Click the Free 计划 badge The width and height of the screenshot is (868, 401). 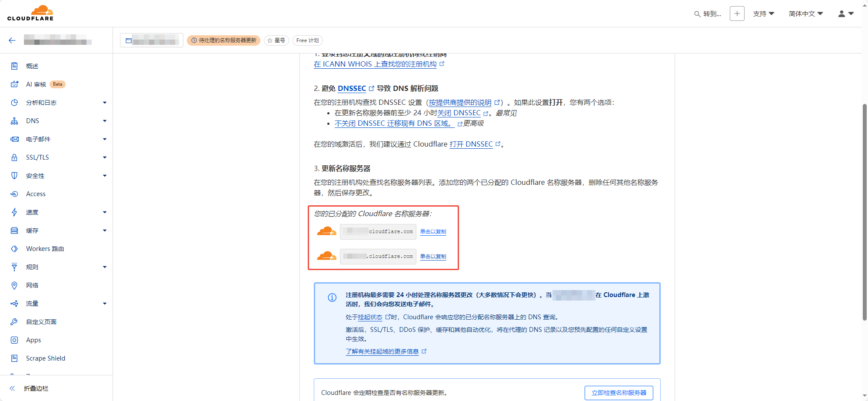pos(308,40)
